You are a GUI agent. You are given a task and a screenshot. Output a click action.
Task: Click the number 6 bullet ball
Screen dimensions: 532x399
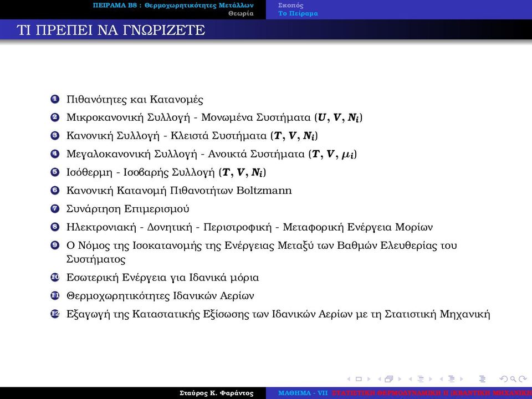click(55, 190)
